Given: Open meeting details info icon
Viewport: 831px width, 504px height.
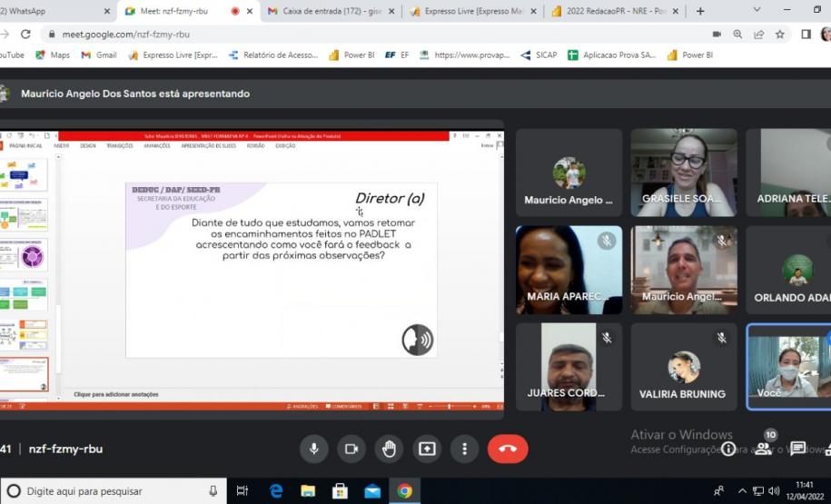Looking at the screenshot, I should point(728,449).
